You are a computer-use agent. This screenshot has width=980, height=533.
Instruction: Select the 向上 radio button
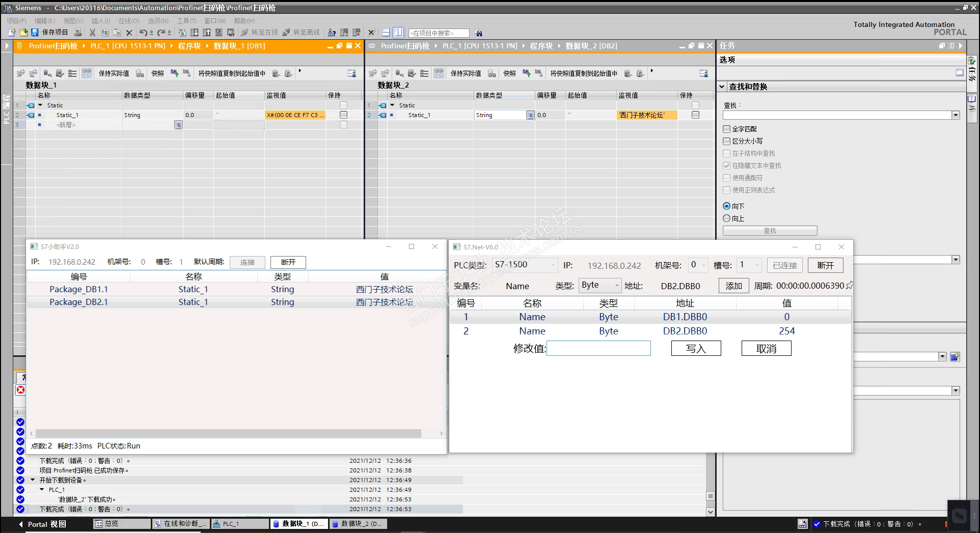click(727, 218)
